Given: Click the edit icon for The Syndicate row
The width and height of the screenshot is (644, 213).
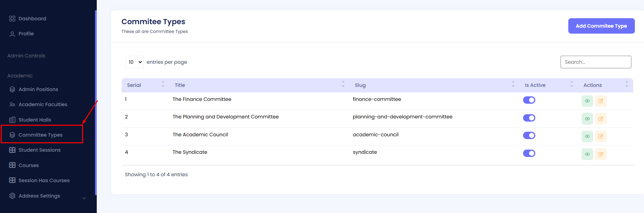Looking at the screenshot, I should pyautogui.click(x=601, y=154).
